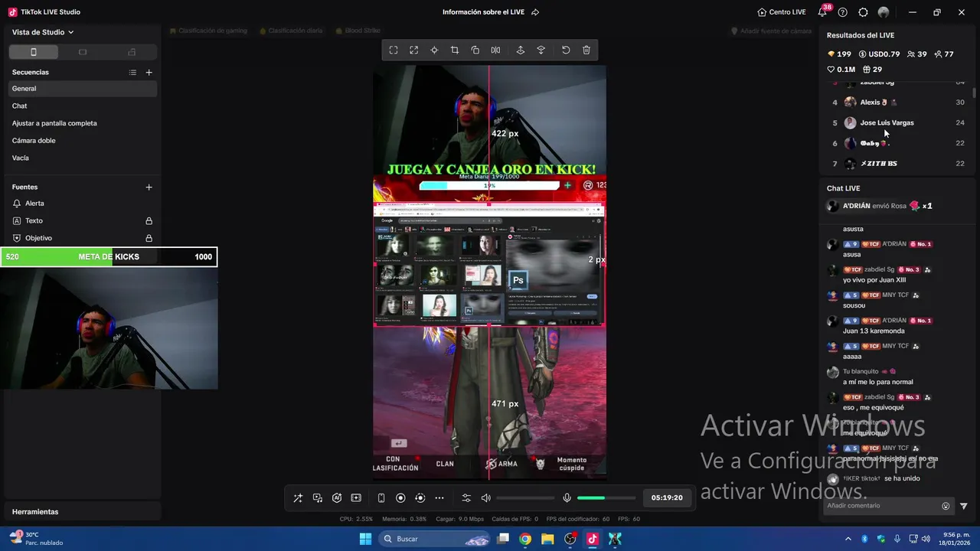Viewport: 980px width, 551px height.
Task: Switch to portrait phone layout
Action: click(x=34, y=52)
